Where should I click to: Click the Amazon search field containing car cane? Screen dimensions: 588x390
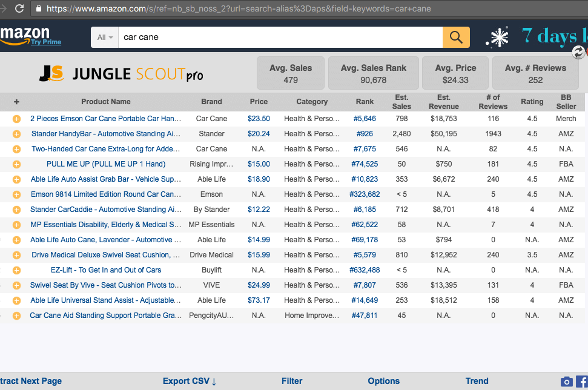(x=280, y=37)
